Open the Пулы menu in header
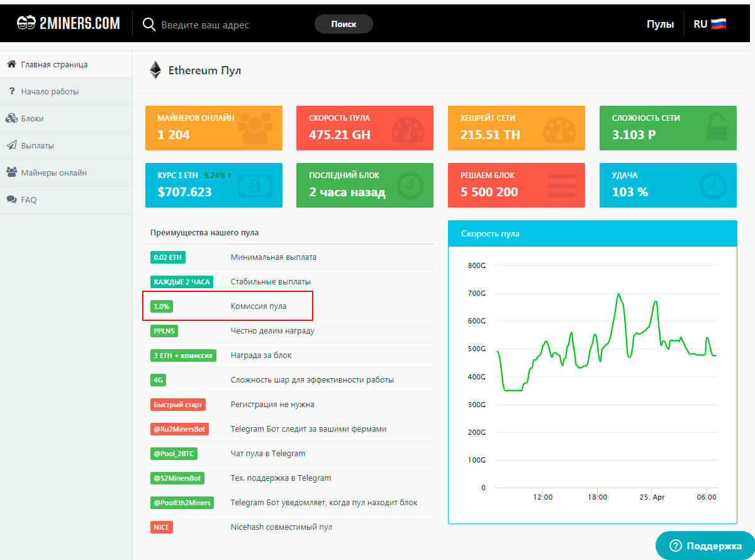Viewport: 755px width, 560px height. coord(660,25)
